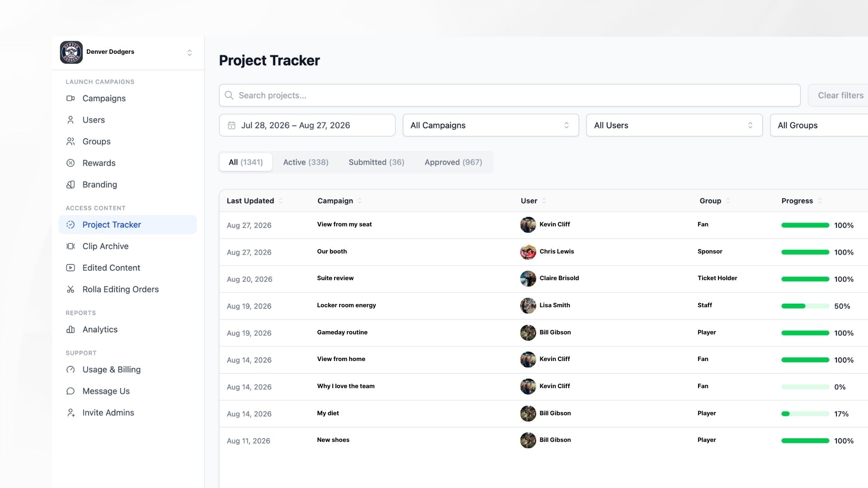Click the Locker room energy 50% progress bar
Image resolution: width=868 pixels, height=488 pixels.
(805, 306)
